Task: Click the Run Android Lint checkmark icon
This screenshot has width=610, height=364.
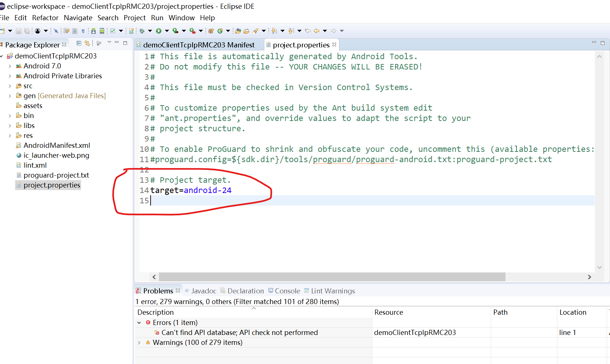Action: 113,31
